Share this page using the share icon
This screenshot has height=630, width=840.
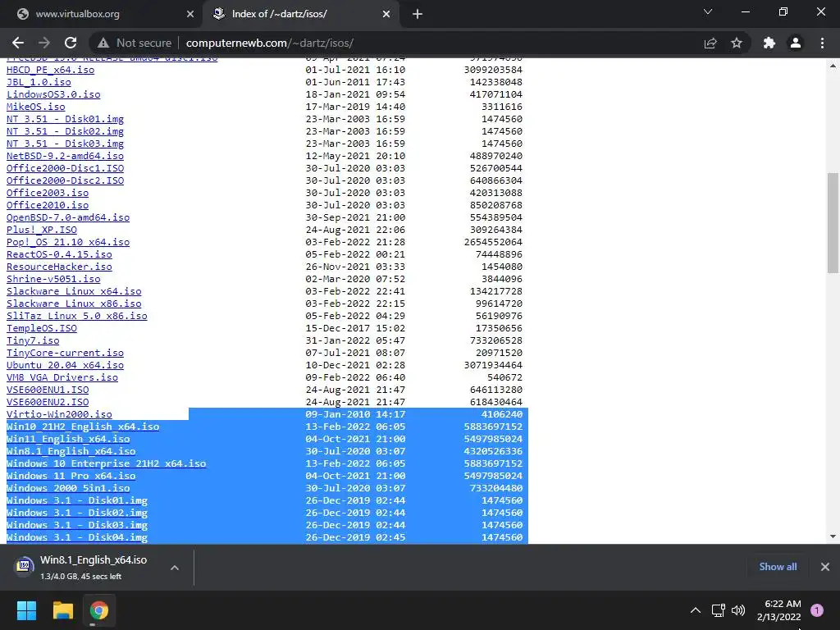tap(710, 43)
